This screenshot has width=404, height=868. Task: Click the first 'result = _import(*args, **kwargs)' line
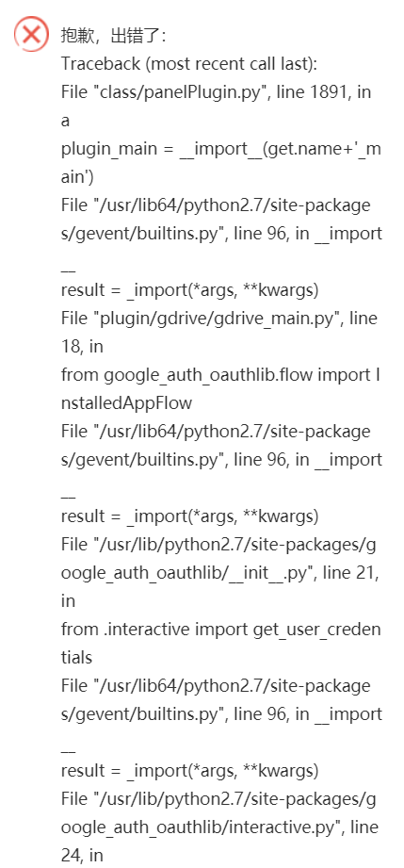(190, 290)
